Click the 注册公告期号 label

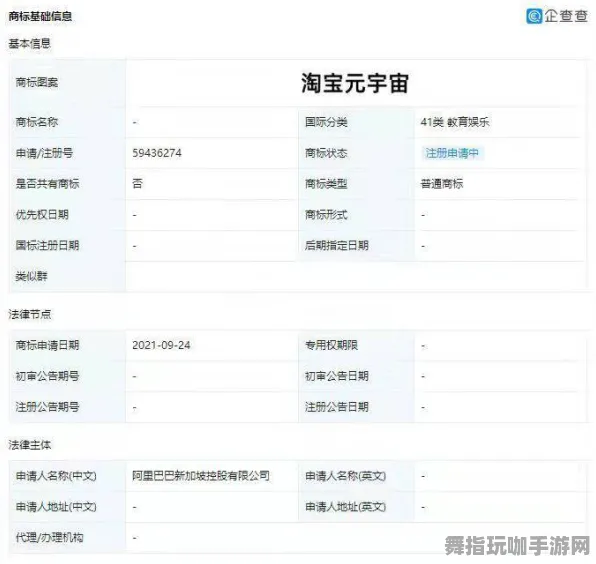point(48,407)
